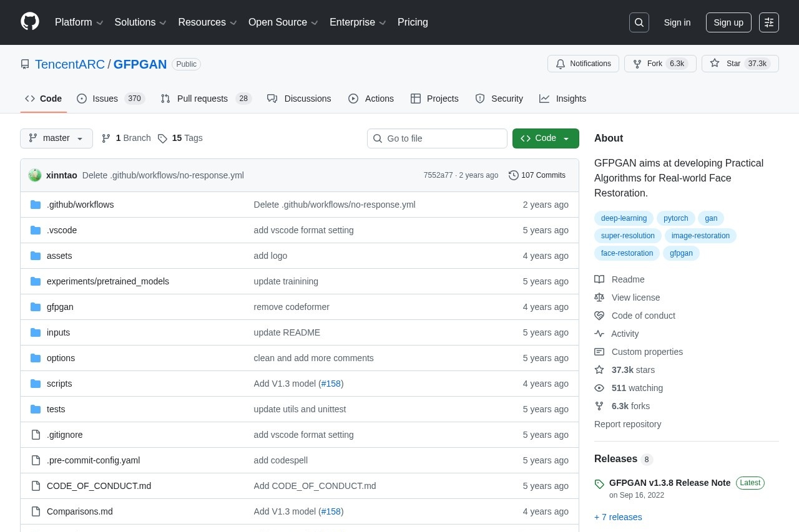Switch to the Issues tab

tap(110, 99)
